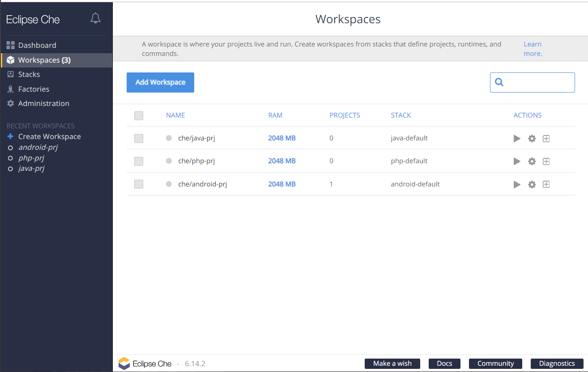Click Eclipse Che title in sidebar

33,20
